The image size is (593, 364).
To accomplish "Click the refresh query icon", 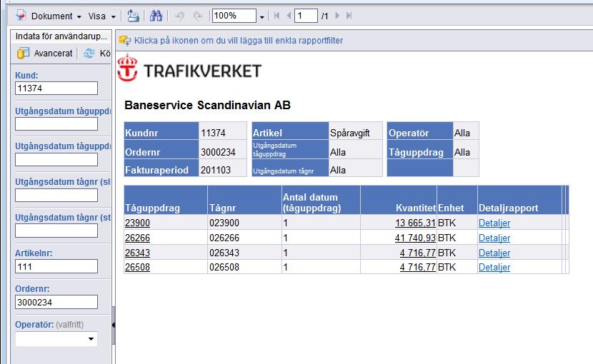I will coord(89,54).
